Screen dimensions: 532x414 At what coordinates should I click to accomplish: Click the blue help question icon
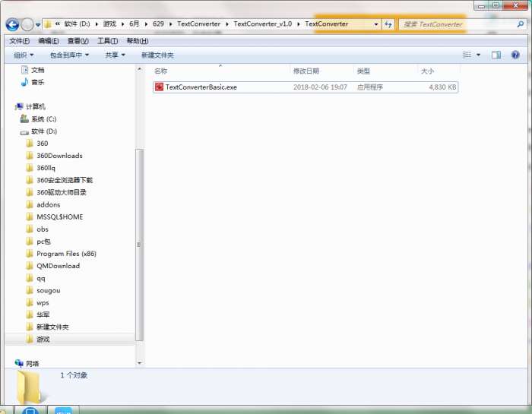point(515,55)
